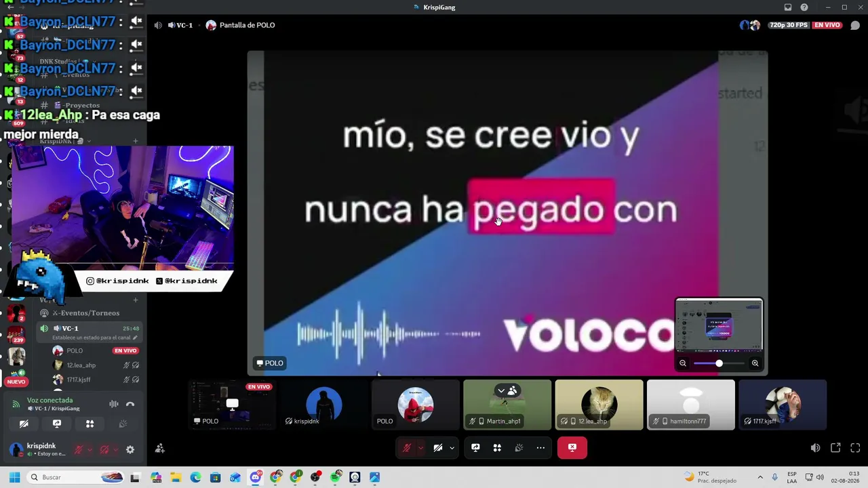
Task: Select POLO's live stream preview tile
Action: click(232, 405)
